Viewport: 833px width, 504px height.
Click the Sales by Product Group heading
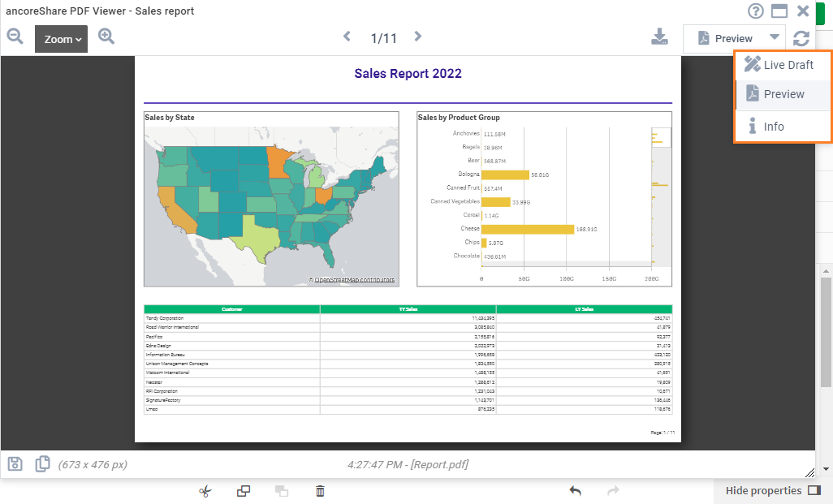point(459,118)
